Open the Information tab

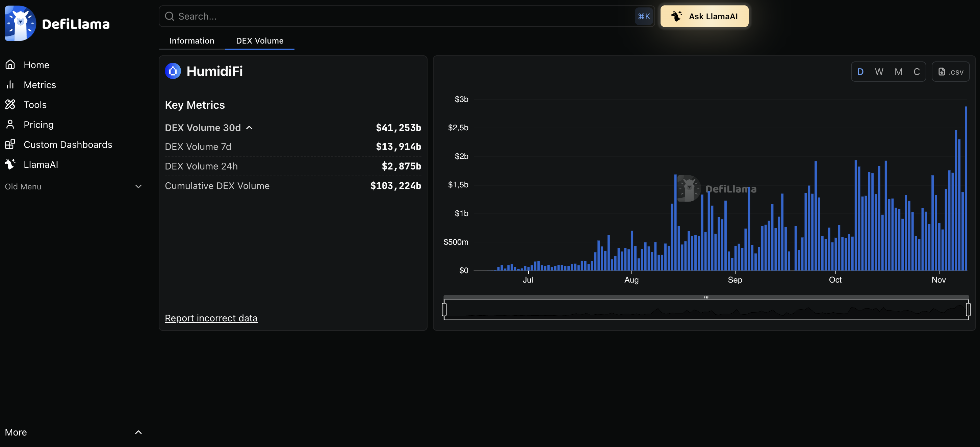tap(192, 41)
